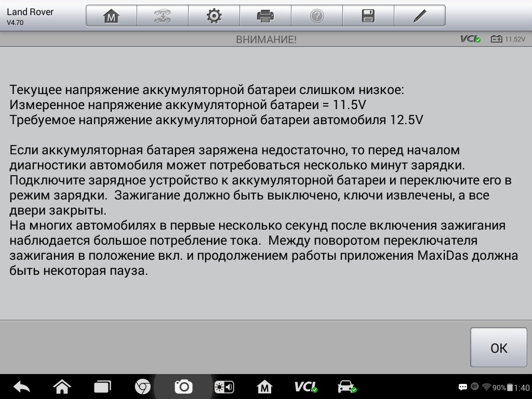
Task: Check VCI connection status in header
Action: (470, 39)
